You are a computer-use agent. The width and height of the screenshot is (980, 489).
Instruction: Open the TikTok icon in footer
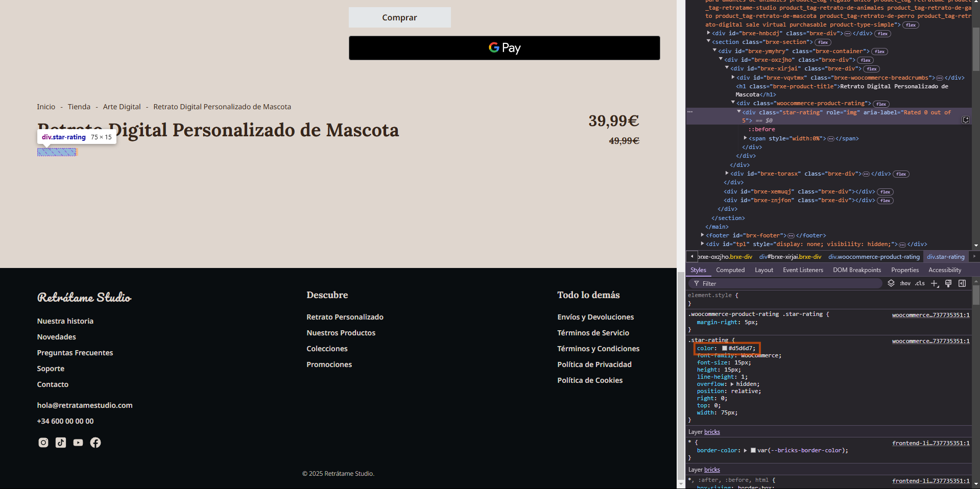coord(61,443)
